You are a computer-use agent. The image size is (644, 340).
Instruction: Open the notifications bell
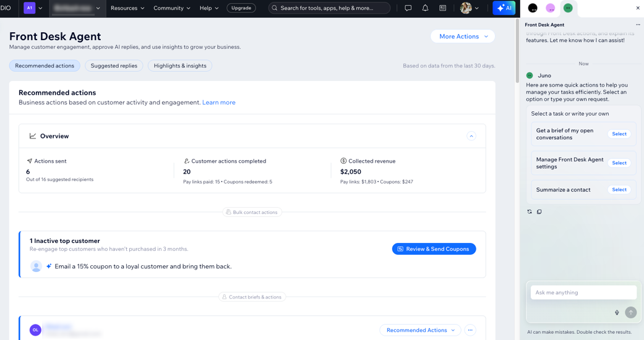click(x=425, y=8)
